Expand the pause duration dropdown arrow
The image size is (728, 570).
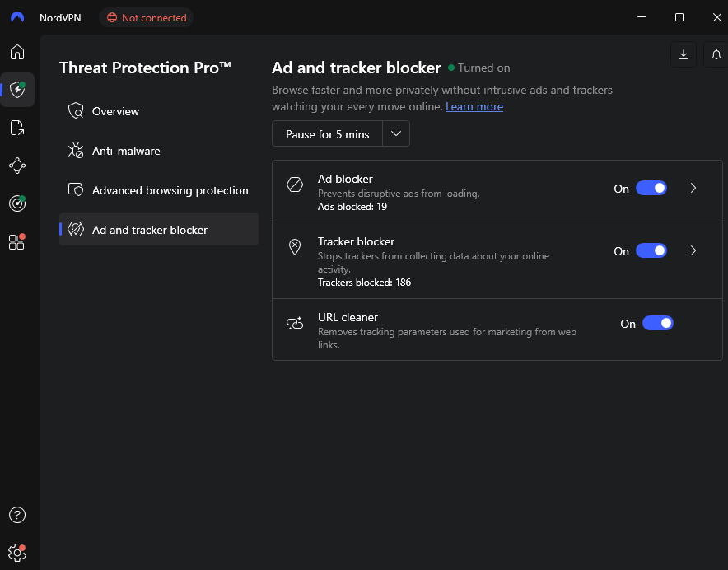point(395,133)
